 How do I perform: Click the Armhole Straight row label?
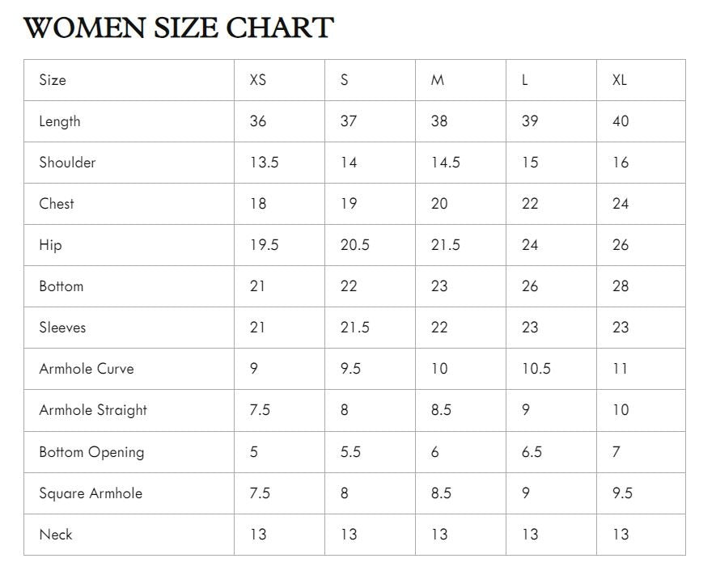point(93,410)
